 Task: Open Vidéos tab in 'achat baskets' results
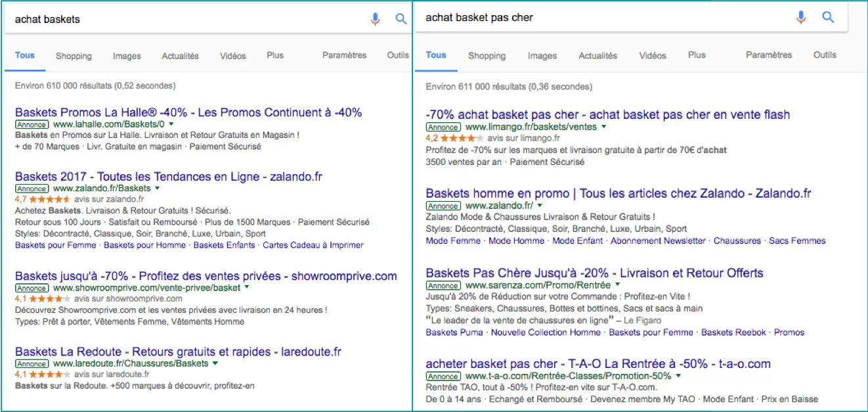pos(232,56)
